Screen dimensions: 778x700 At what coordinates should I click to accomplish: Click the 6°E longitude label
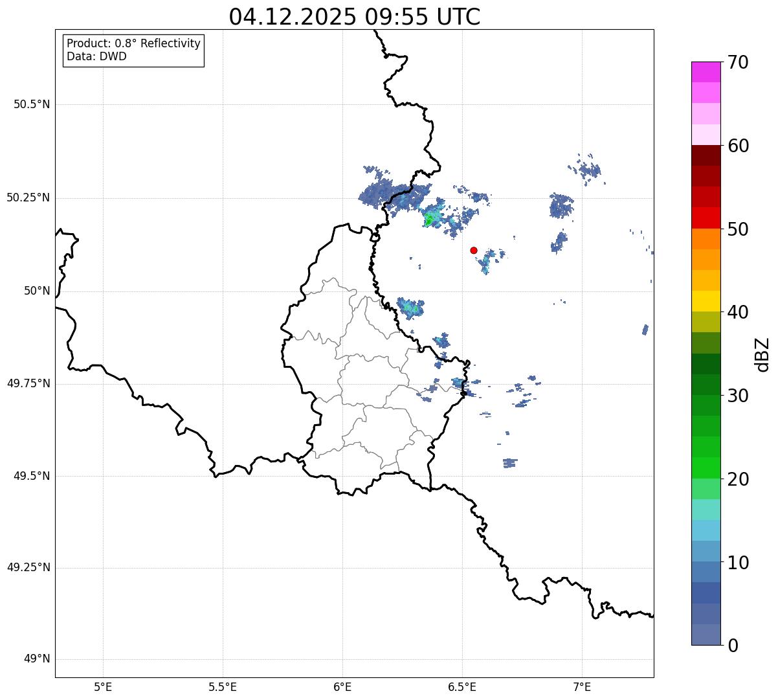point(342,687)
